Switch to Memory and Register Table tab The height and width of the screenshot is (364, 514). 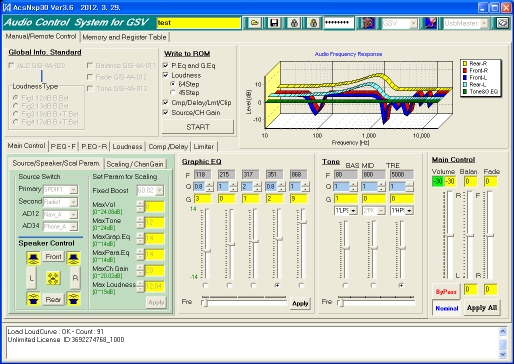[x=124, y=37]
